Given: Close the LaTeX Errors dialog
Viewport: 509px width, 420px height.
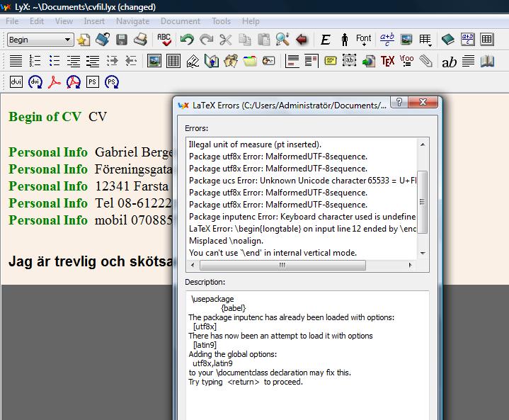Looking at the screenshot, I should click(x=423, y=102).
